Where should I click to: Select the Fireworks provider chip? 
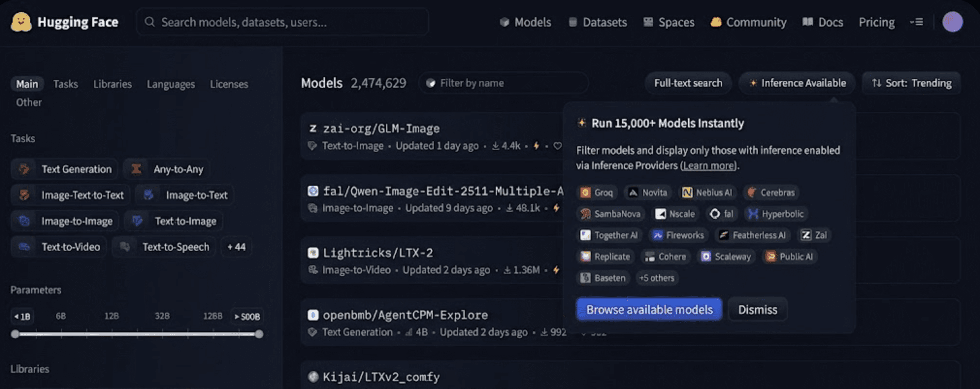pyautogui.click(x=678, y=235)
